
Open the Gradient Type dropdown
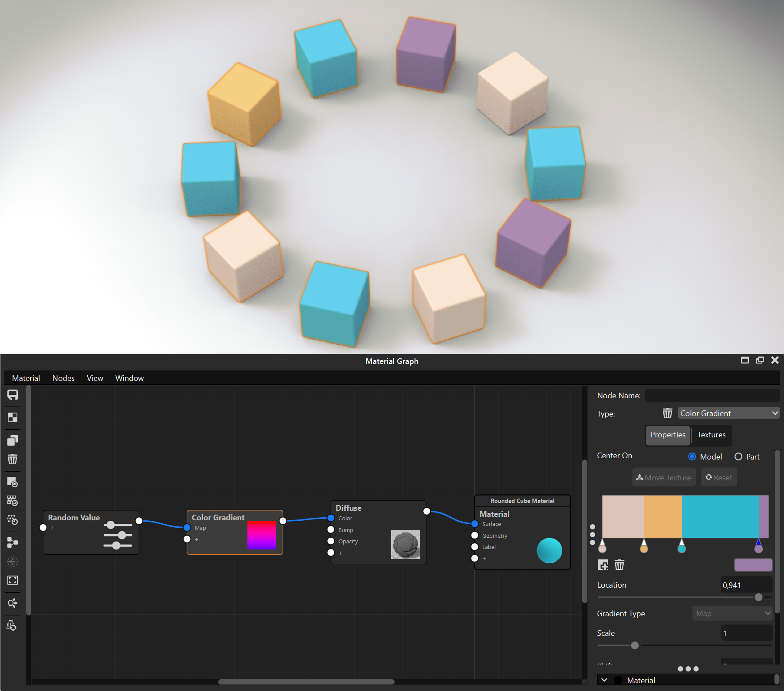[732, 613]
